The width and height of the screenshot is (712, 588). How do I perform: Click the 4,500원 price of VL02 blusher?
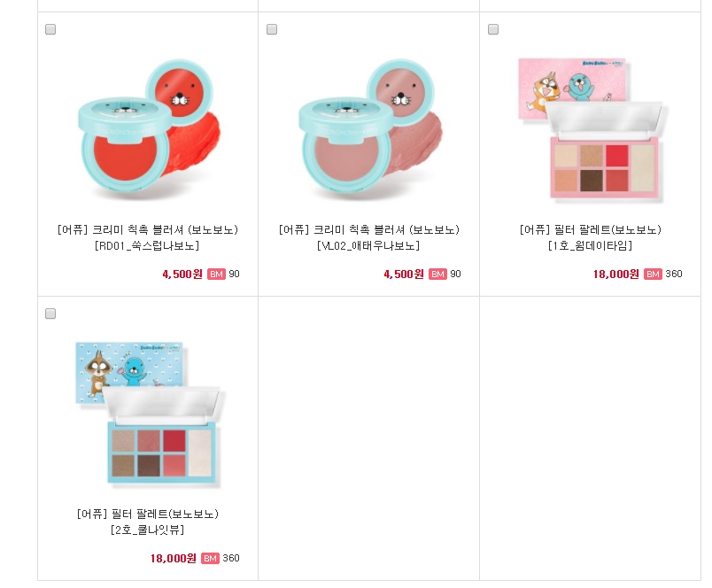404,275
